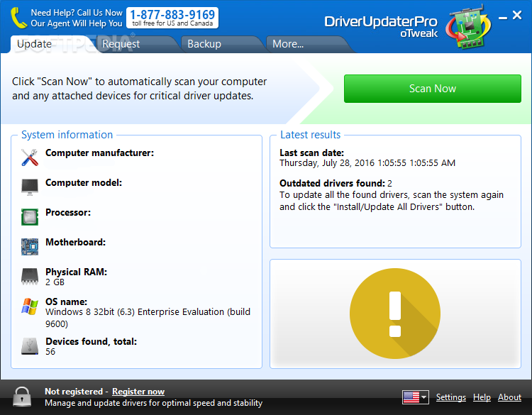Image resolution: width=532 pixels, height=415 pixels.
Task: Click the yellow phone handset icon
Action: 18,18
